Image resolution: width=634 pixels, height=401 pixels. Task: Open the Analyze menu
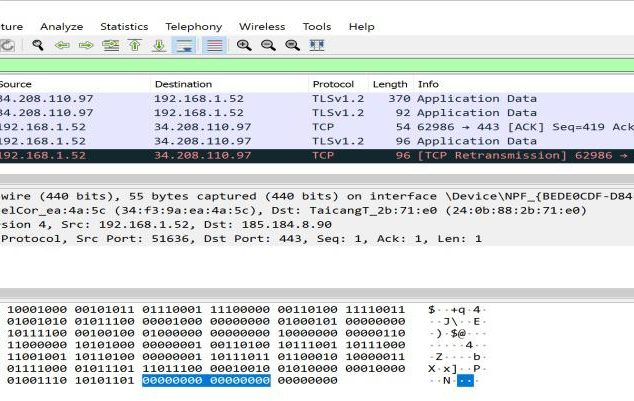point(61,27)
